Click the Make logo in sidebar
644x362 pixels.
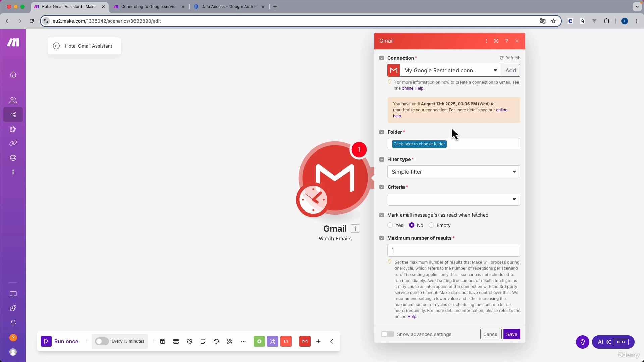pos(13,42)
